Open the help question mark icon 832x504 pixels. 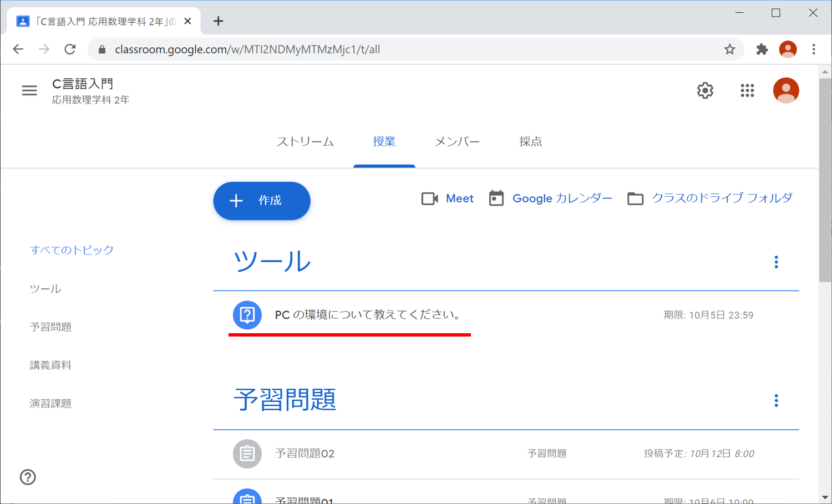pyautogui.click(x=28, y=477)
